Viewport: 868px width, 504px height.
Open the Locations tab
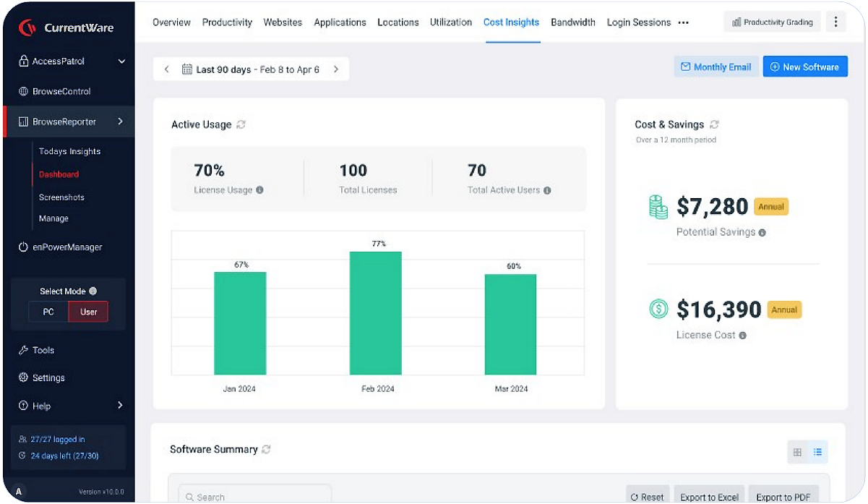click(x=398, y=22)
